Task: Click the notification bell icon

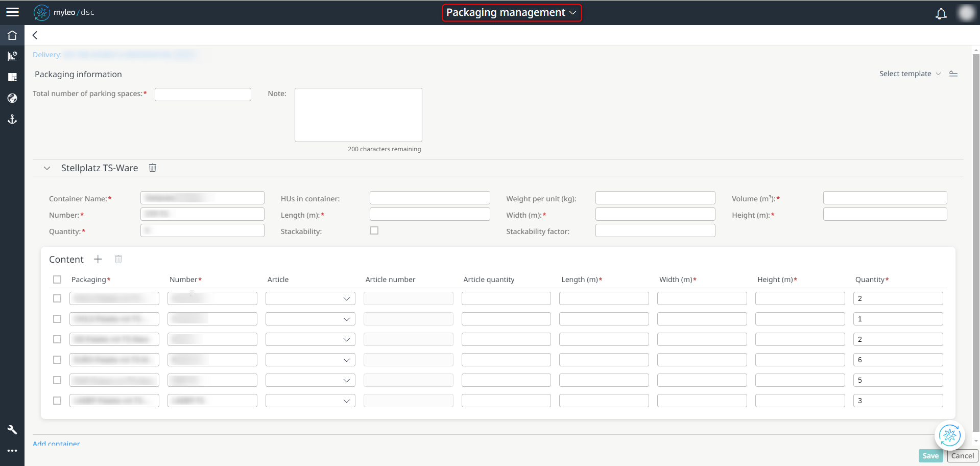Action: 941,14
